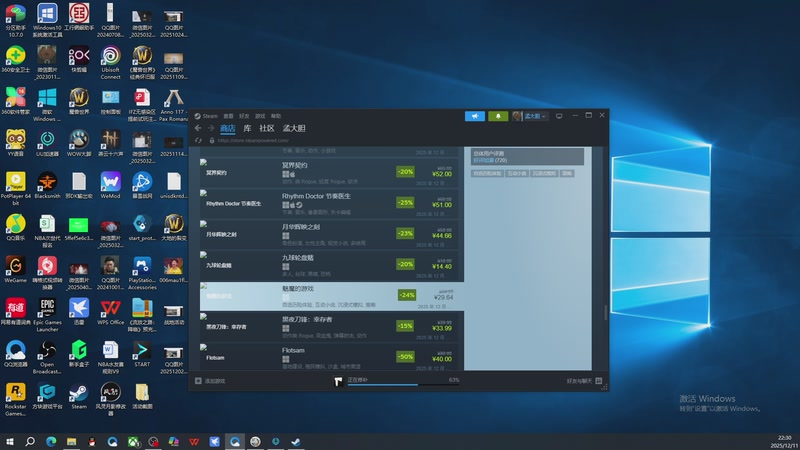Open the 冥界契约 game listing
The width and height of the screenshot is (800, 450).
click(x=330, y=173)
